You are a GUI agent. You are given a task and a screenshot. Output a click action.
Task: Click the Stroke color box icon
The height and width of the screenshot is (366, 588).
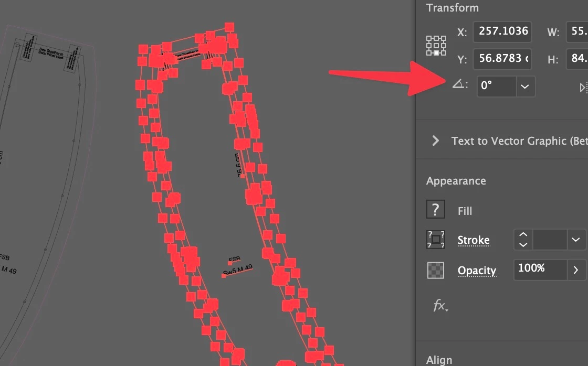436,240
